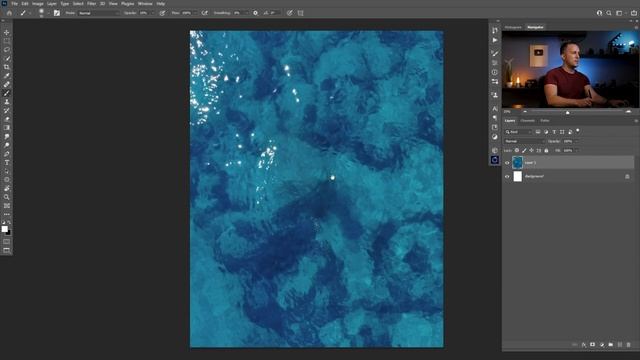The height and width of the screenshot is (360, 640).
Task: Open the Search icon at top right
Action: tap(609, 13)
